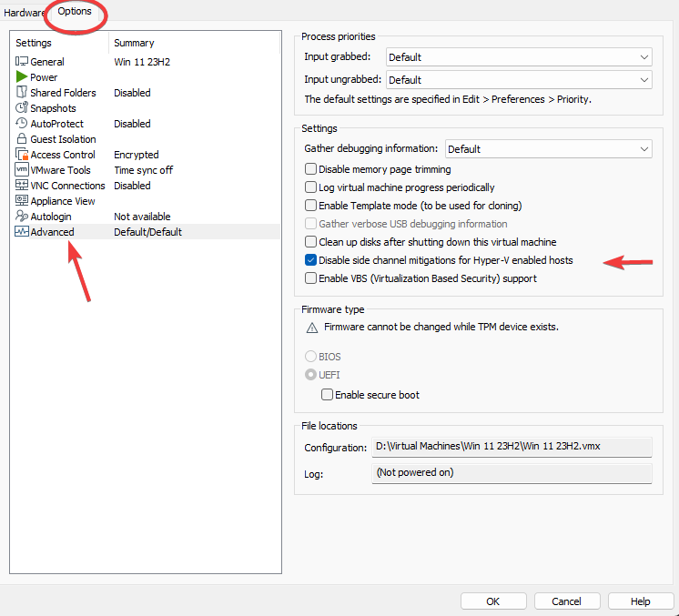Image resolution: width=679 pixels, height=616 pixels.
Task: Click the General settings icon
Action: tap(22, 62)
